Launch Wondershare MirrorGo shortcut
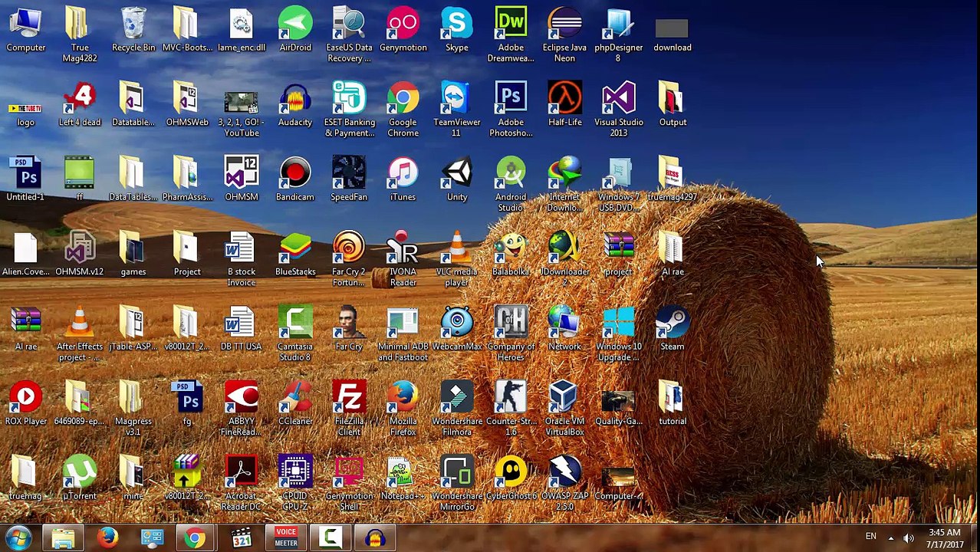The width and height of the screenshot is (980, 552). [x=457, y=484]
